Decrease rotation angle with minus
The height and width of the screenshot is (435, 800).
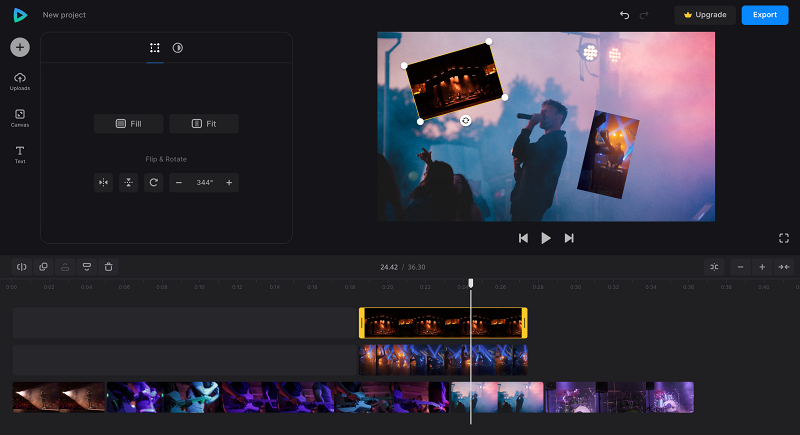tap(179, 183)
